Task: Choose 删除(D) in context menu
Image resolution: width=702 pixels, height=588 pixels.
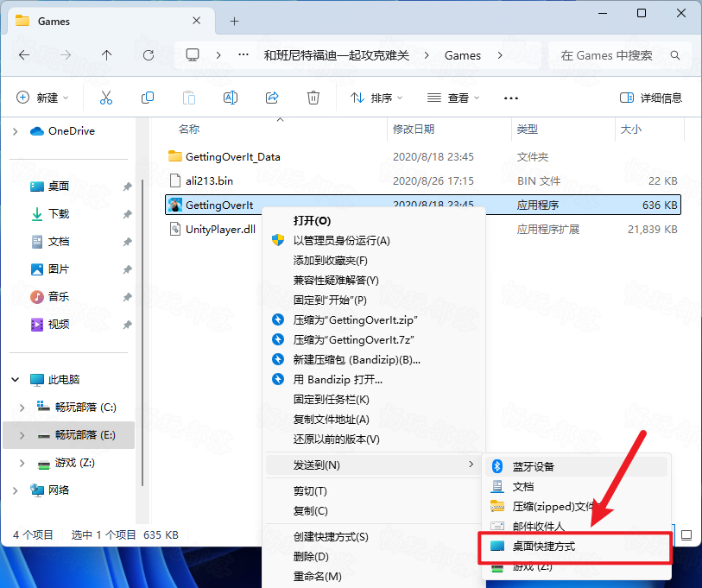Action: point(374,556)
